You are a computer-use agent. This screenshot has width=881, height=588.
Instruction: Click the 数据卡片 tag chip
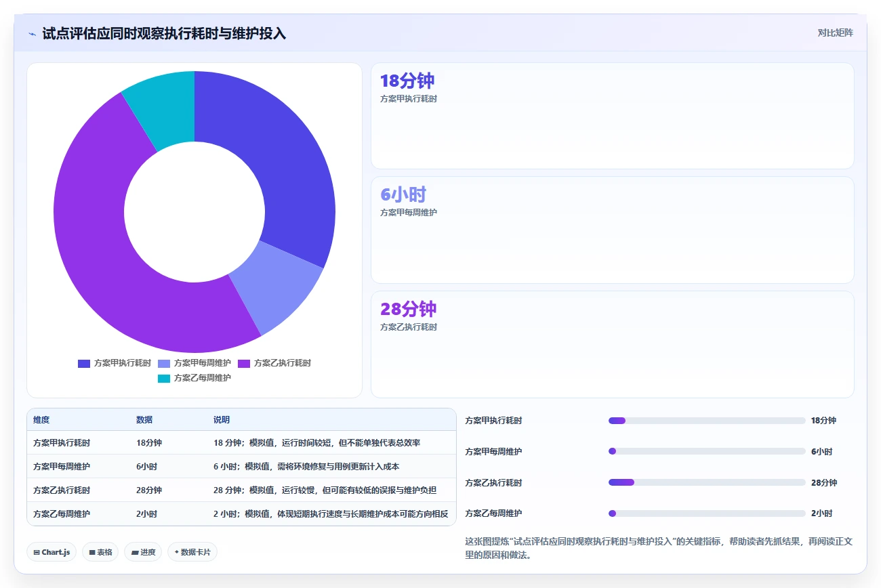192,552
